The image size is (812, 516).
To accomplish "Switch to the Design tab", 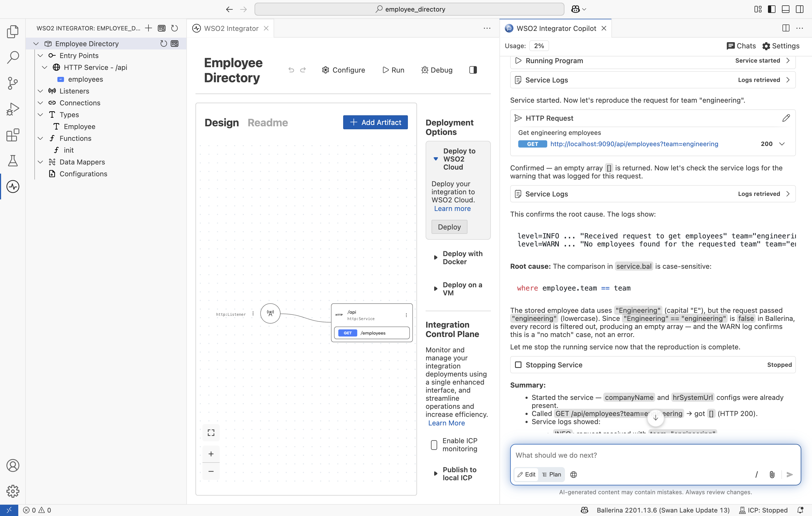I will coord(222,123).
